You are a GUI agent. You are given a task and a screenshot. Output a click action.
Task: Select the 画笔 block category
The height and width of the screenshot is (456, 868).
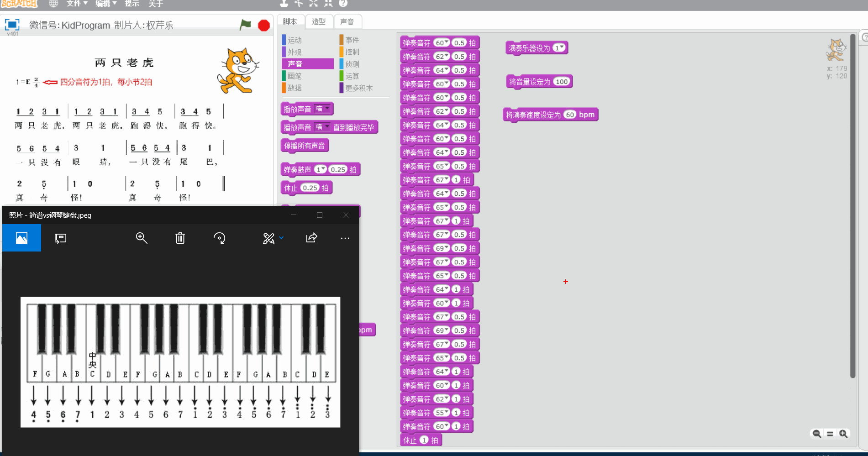(295, 76)
